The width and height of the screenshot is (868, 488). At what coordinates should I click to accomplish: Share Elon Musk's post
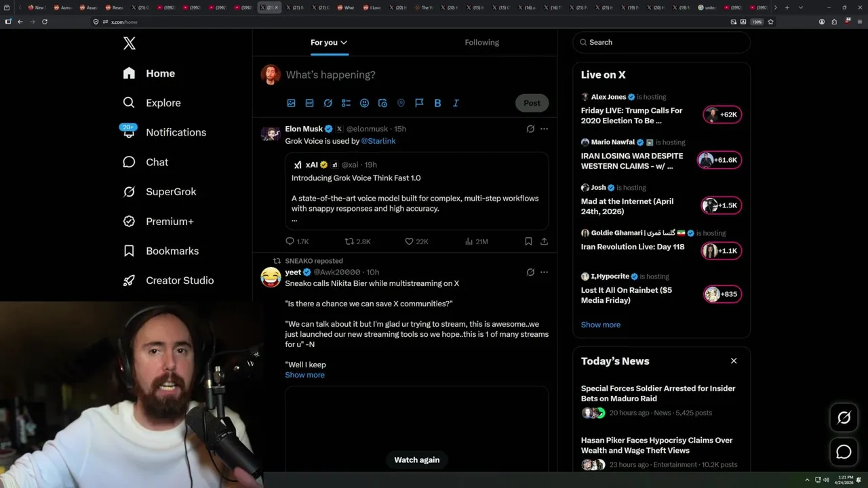click(x=544, y=241)
